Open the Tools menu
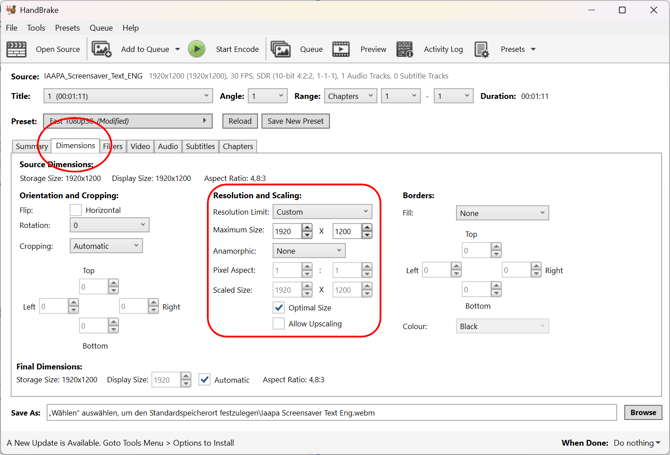 (36, 28)
